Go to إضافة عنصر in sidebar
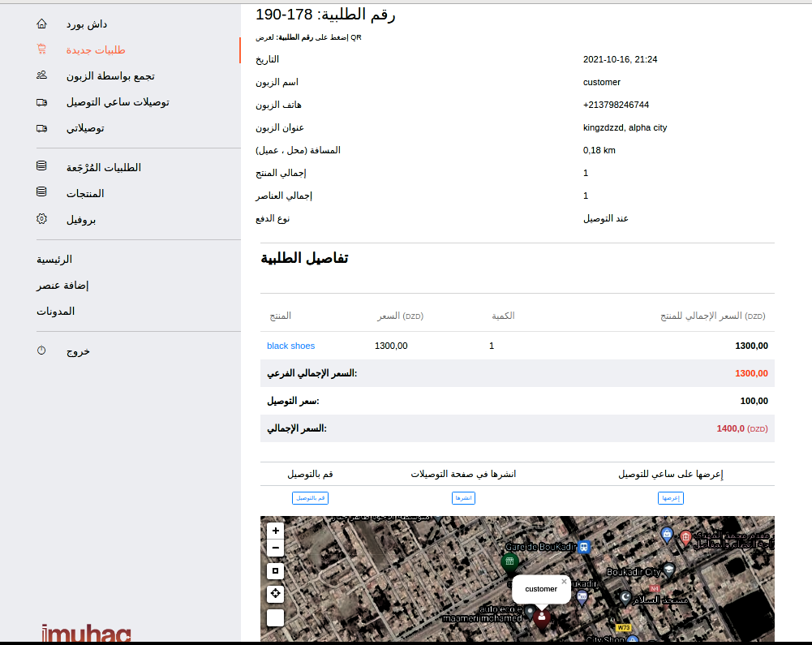The width and height of the screenshot is (812, 645). tap(62, 286)
